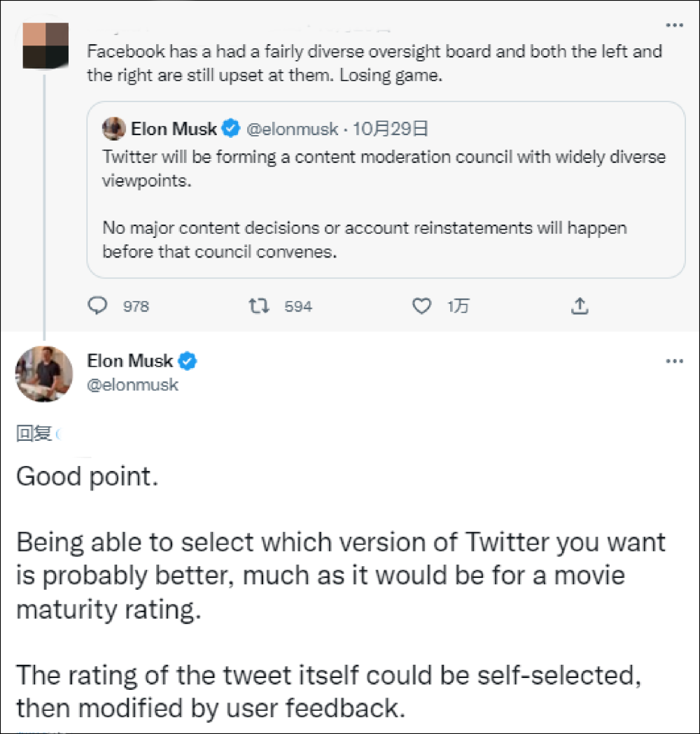Expand the more menu on Elon Musk's reply

(673, 361)
